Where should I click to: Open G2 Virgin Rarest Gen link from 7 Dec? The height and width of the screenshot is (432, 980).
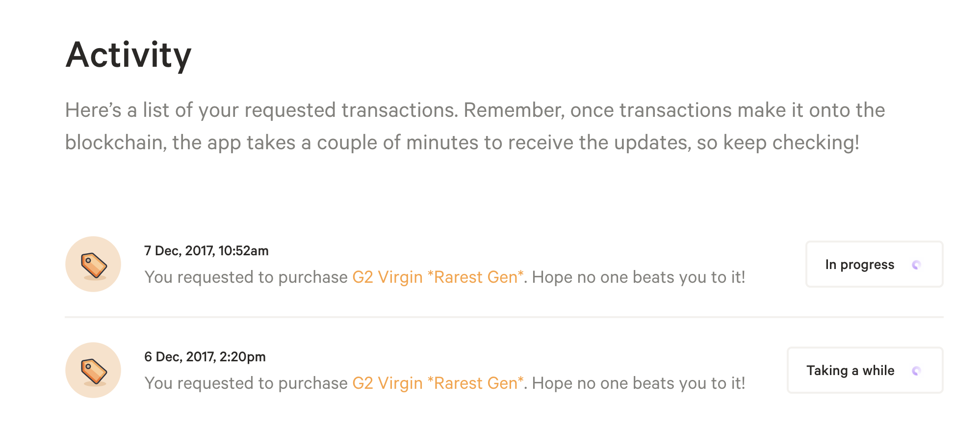click(438, 277)
